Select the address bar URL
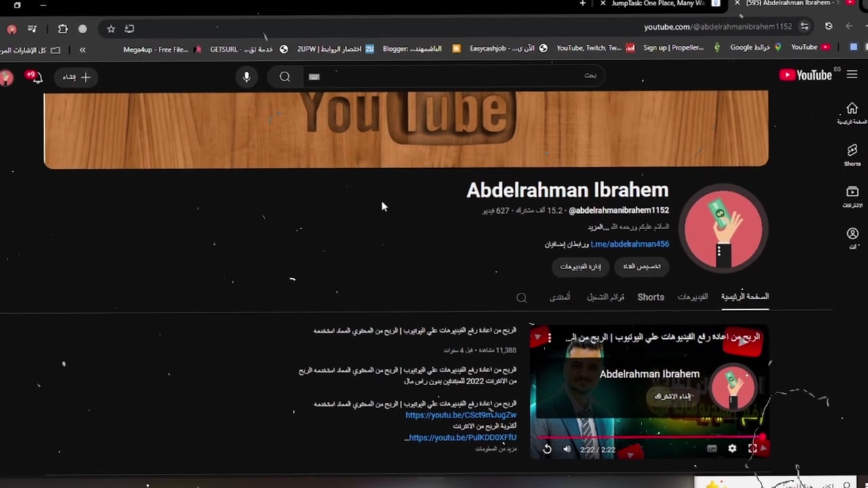The width and height of the screenshot is (868, 488). point(717,27)
